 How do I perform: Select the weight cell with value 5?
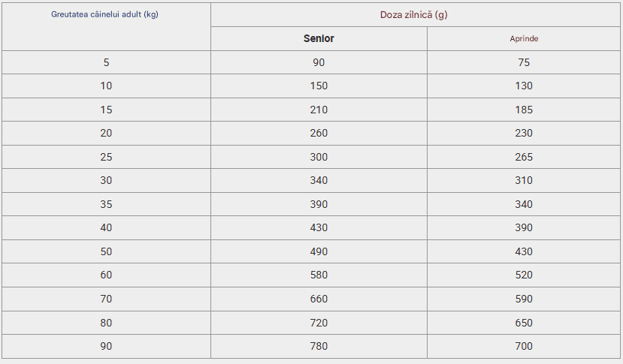(x=106, y=62)
